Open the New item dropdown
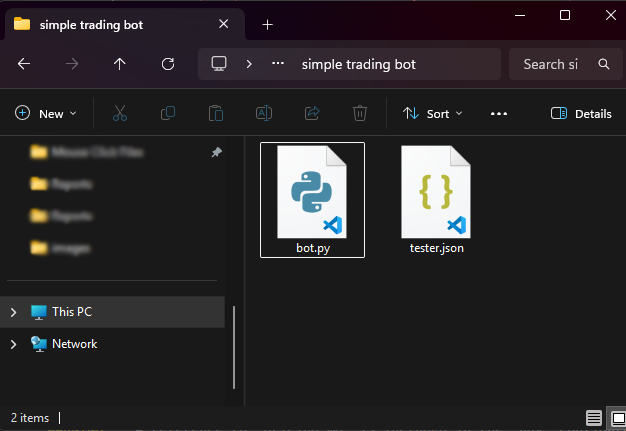 pyautogui.click(x=46, y=114)
